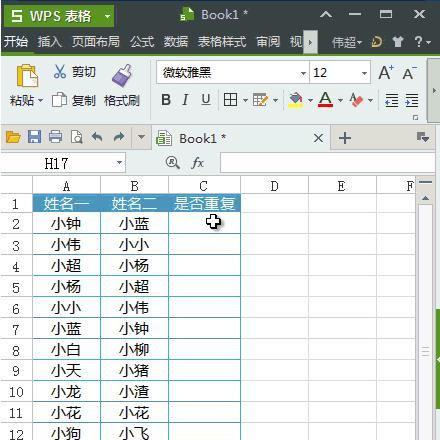Show more ribbon tabs arrow
The image size is (440, 440).
pyautogui.click(x=310, y=42)
